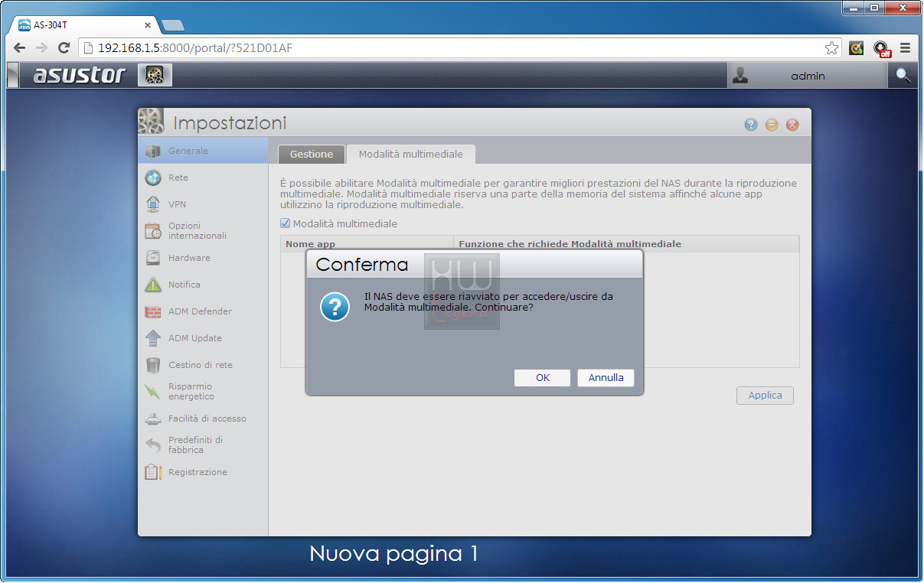Select the Registrazione label
924x583 pixels.
click(198, 472)
